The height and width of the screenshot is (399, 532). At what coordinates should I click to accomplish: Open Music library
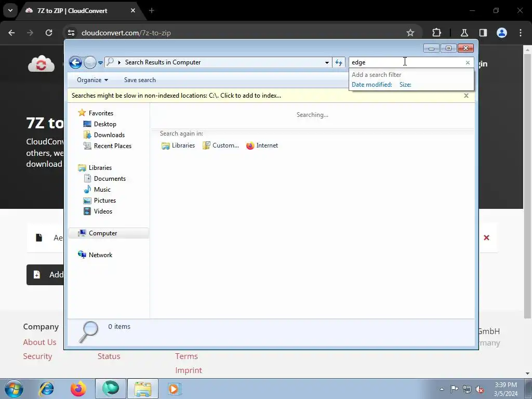pos(97,190)
